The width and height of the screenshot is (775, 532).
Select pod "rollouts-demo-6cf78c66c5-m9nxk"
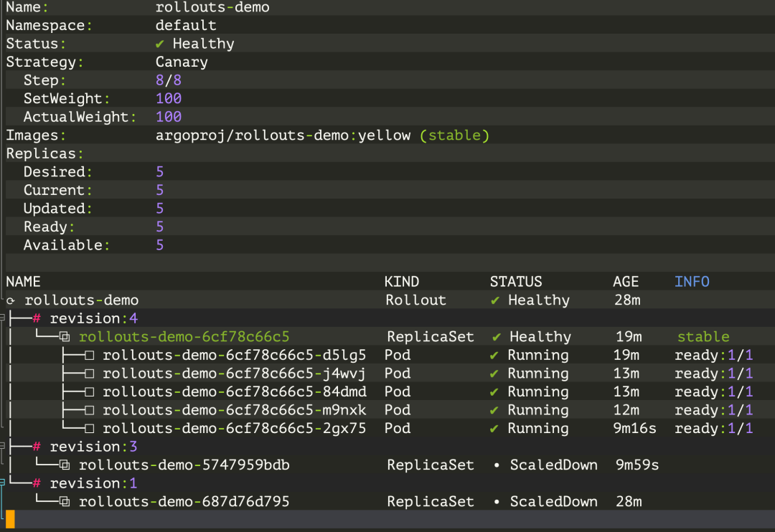234,410
